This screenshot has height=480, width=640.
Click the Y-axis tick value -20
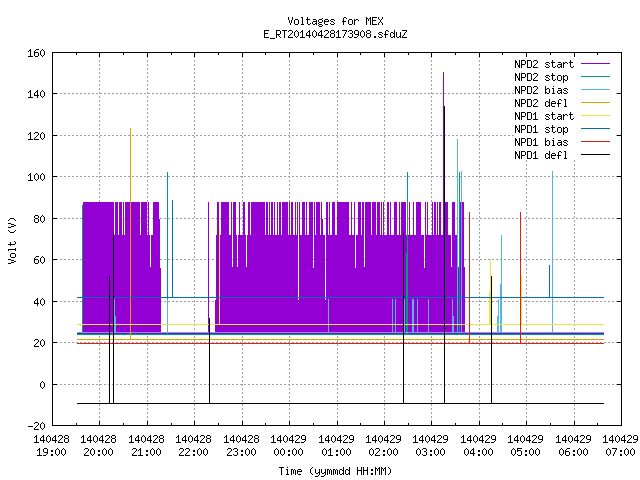36,426
